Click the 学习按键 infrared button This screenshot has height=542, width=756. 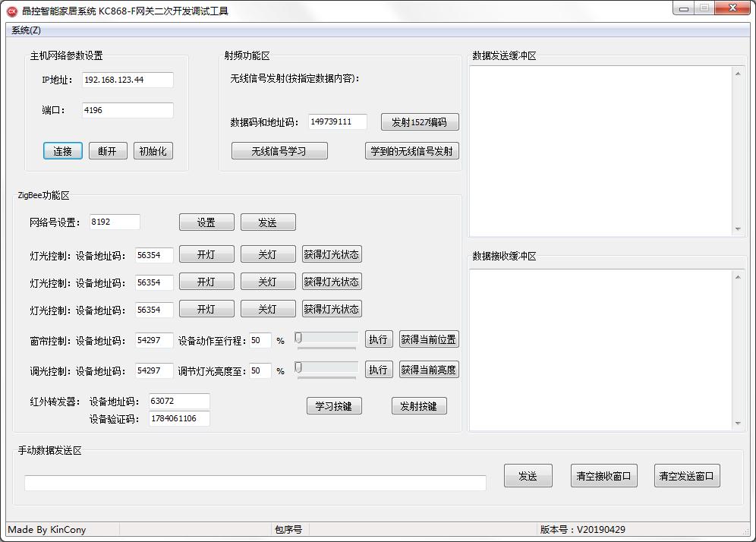pos(334,406)
